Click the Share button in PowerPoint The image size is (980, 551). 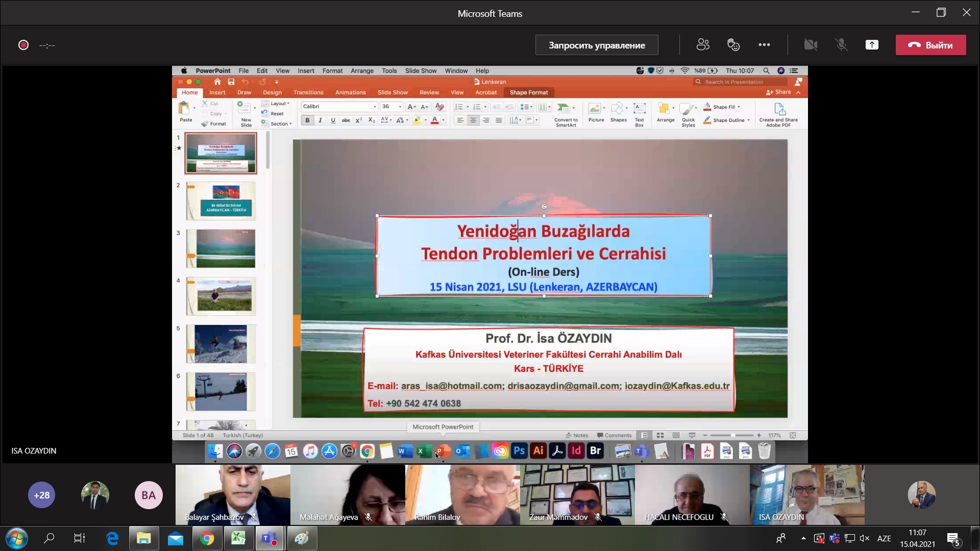779,92
